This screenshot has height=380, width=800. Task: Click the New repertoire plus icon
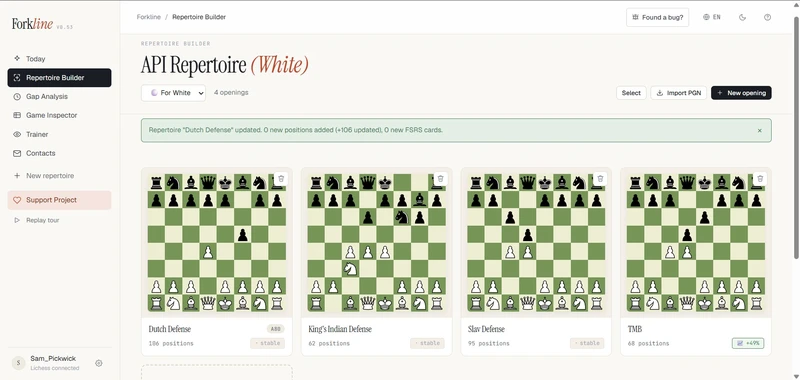click(x=17, y=175)
